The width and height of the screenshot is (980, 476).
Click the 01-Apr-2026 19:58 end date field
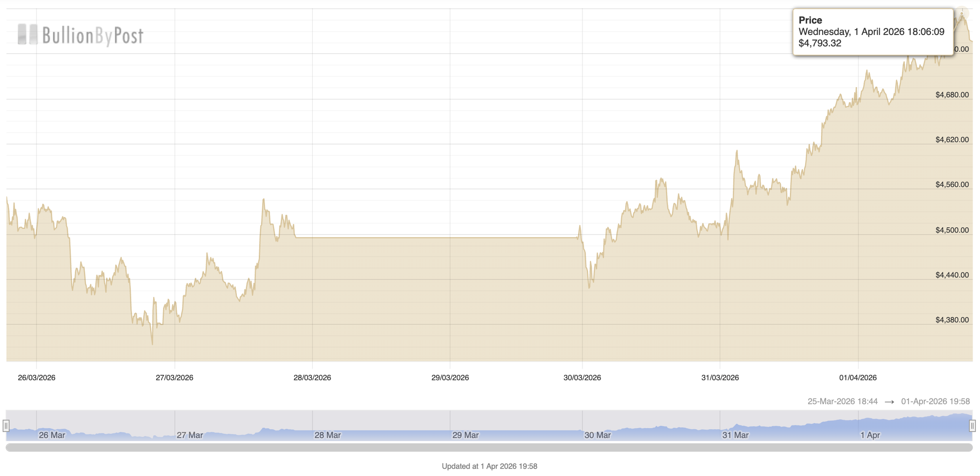(935, 402)
